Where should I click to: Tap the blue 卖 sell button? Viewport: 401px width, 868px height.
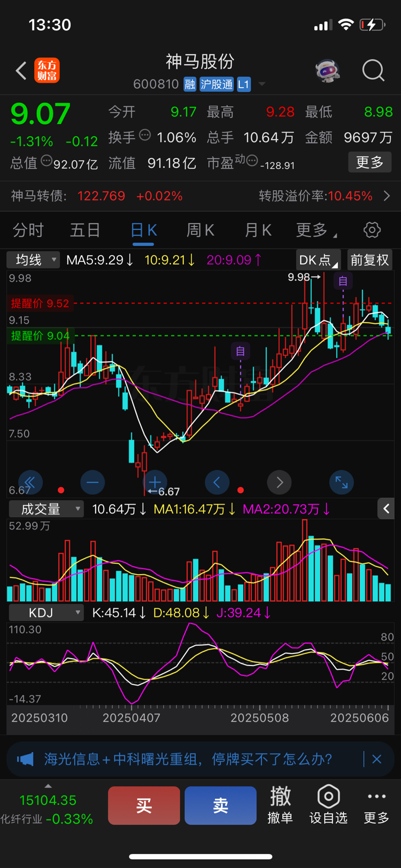(x=220, y=805)
